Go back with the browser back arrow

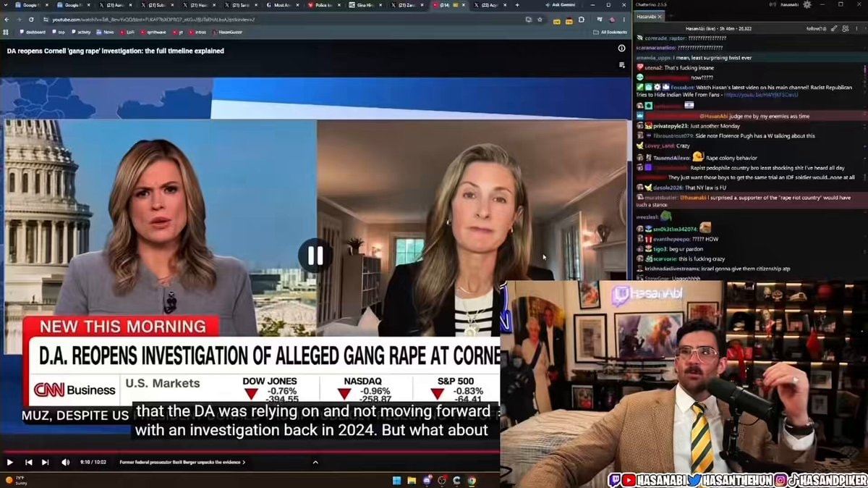point(8,20)
